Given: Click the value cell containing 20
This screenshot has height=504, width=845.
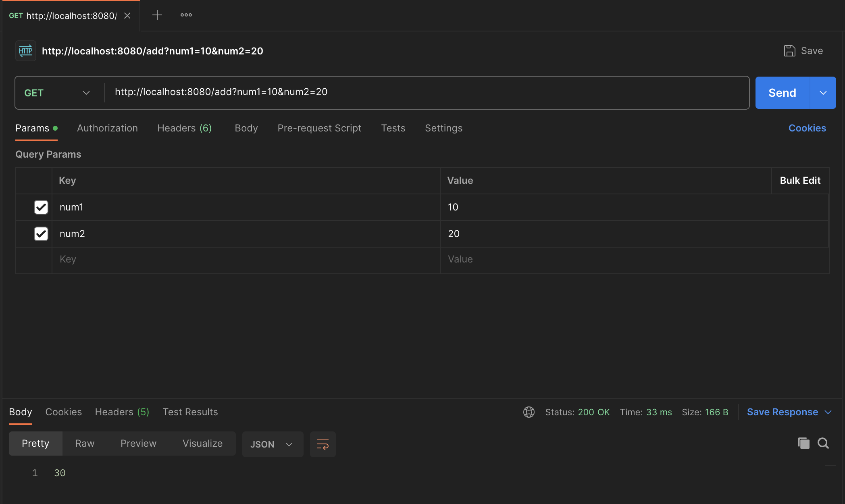Looking at the screenshot, I should pos(634,234).
